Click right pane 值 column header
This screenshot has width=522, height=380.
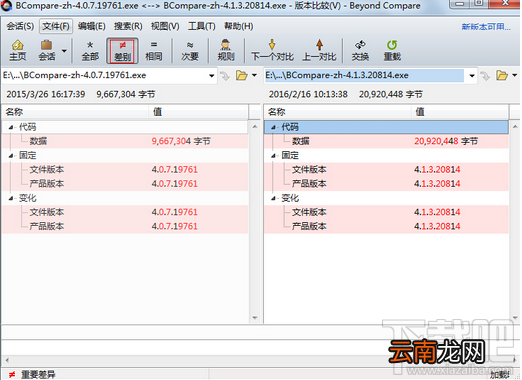[x=460, y=112]
